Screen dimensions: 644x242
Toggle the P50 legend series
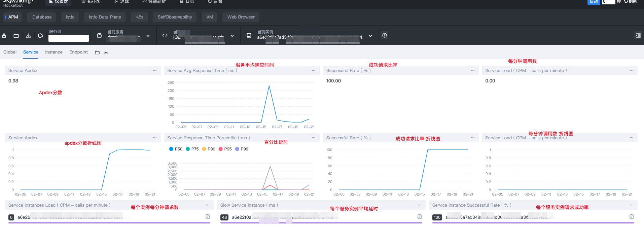tap(176, 149)
